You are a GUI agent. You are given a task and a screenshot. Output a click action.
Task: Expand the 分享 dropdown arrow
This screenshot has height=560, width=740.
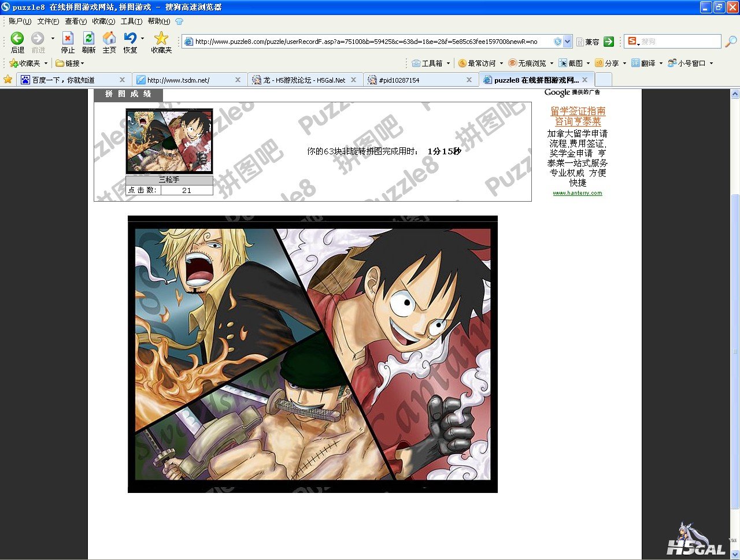pos(624,64)
